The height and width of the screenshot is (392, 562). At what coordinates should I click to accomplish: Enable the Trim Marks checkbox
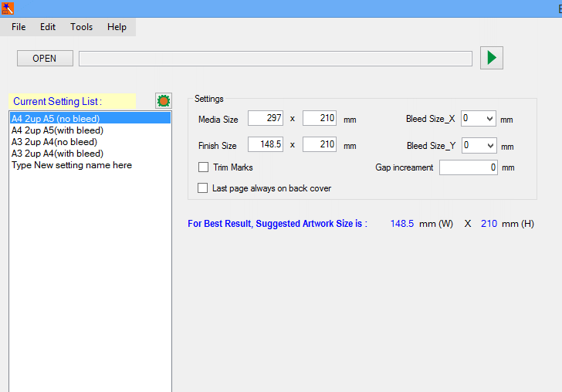[x=204, y=167]
